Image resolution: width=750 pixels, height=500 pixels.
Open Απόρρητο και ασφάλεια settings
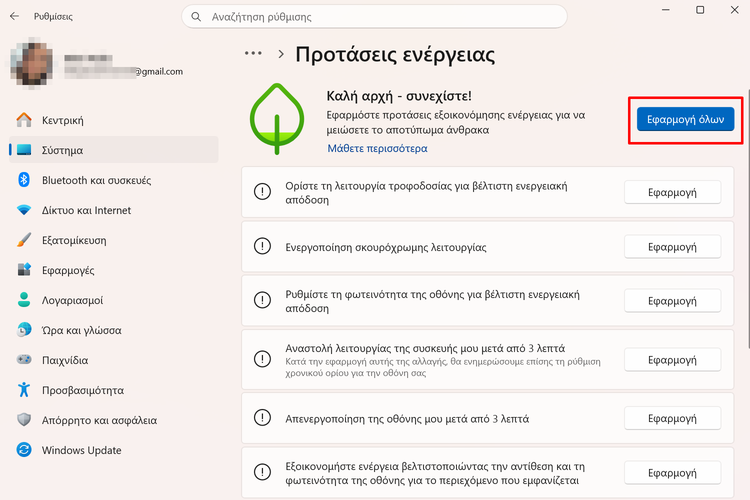(99, 420)
